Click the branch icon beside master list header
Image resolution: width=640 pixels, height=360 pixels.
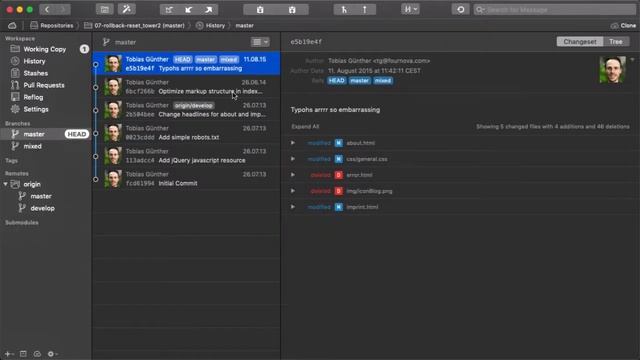coord(106,42)
